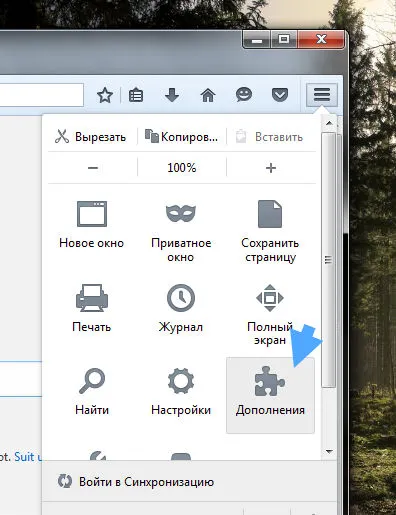Click Войти в Синхронизацию sync entry
Viewport: 396px width, 515px height.
[x=136, y=482]
